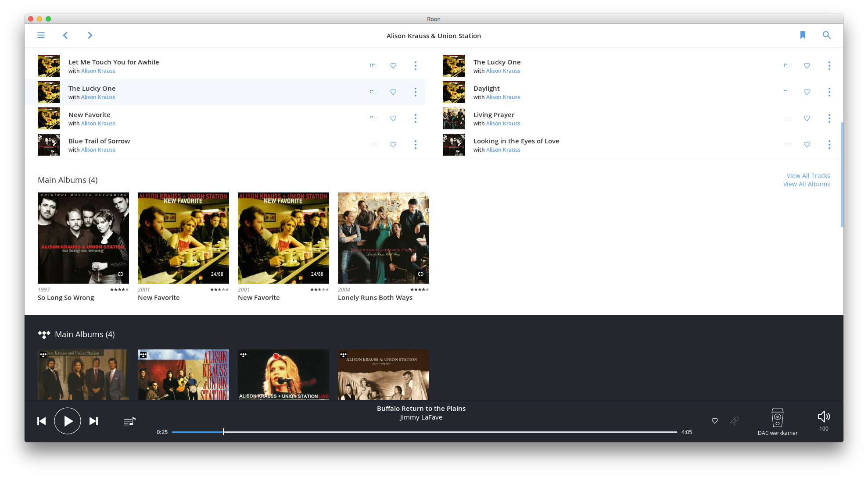Click popularity dots icon for Living Prayer

pyautogui.click(x=788, y=118)
